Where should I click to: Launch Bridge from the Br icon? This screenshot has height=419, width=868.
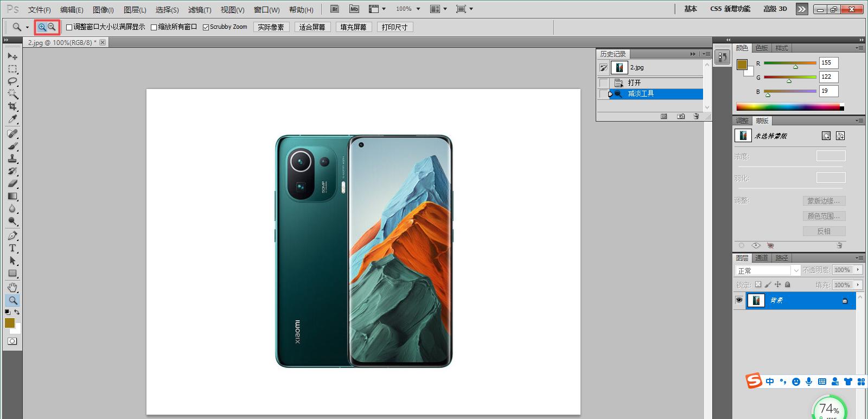pos(335,9)
